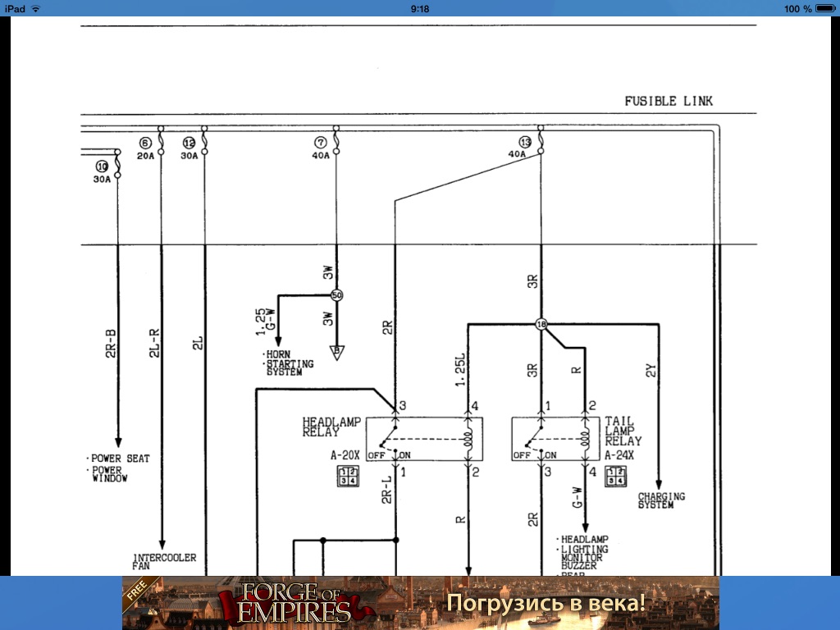Tap the iPad carrier label
840x630 pixels.
tap(15, 8)
